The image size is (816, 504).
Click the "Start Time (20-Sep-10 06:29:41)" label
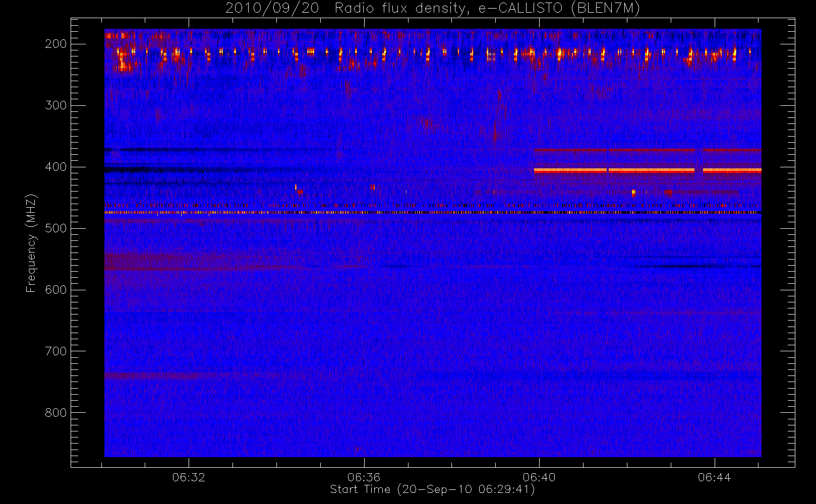[x=432, y=489]
